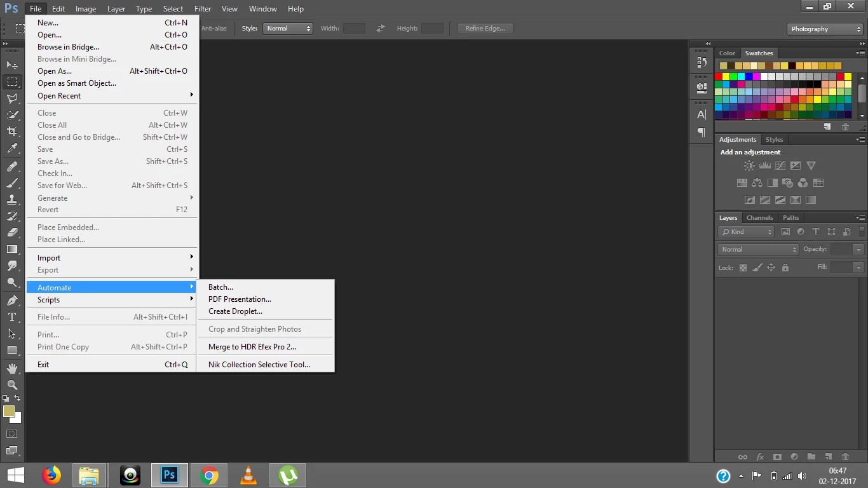Open the collapsed Character panel icon
This screenshot has height=488, width=868.
coord(702,115)
